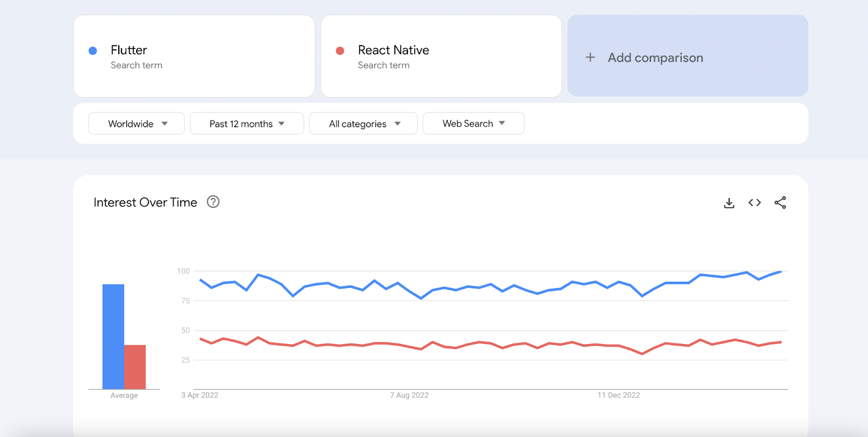This screenshot has width=868, height=437.
Task: Change the Web Search type dropdown
Action: [x=473, y=124]
